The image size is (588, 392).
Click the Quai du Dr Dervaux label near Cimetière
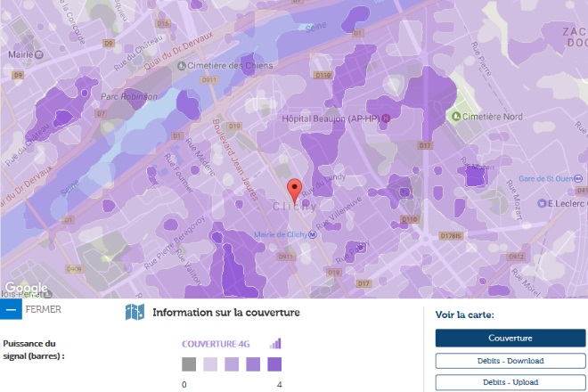point(179,50)
